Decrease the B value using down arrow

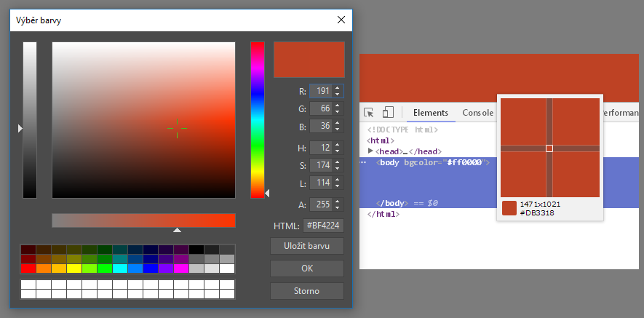(338, 130)
